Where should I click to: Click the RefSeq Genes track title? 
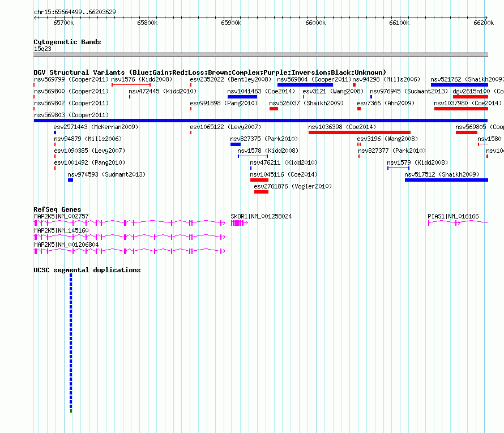coord(57,209)
